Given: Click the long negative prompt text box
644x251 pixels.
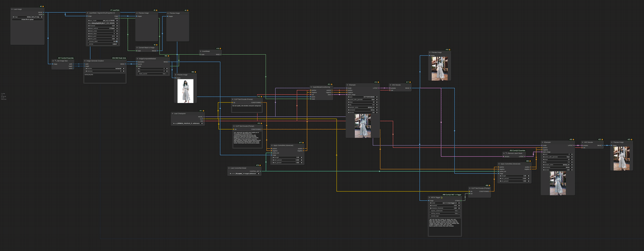Looking at the screenshot, I should pyautogui.click(x=247, y=139).
